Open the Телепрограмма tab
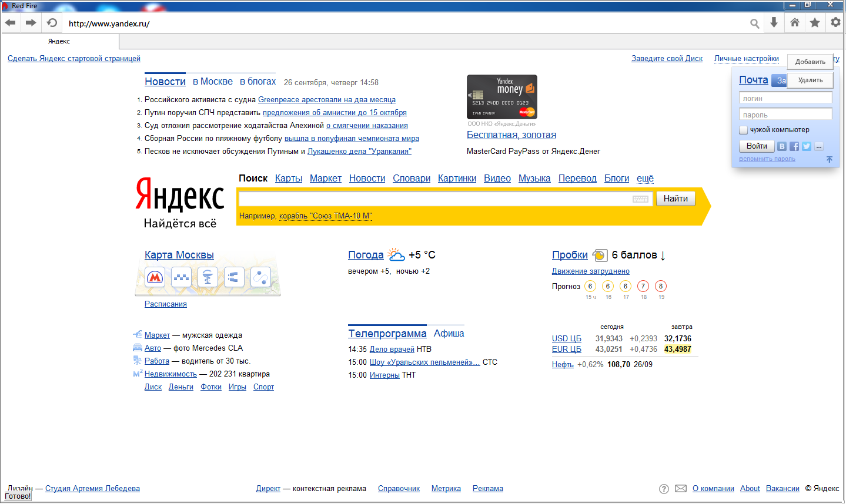This screenshot has width=846, height=504. tap(387, 334)
